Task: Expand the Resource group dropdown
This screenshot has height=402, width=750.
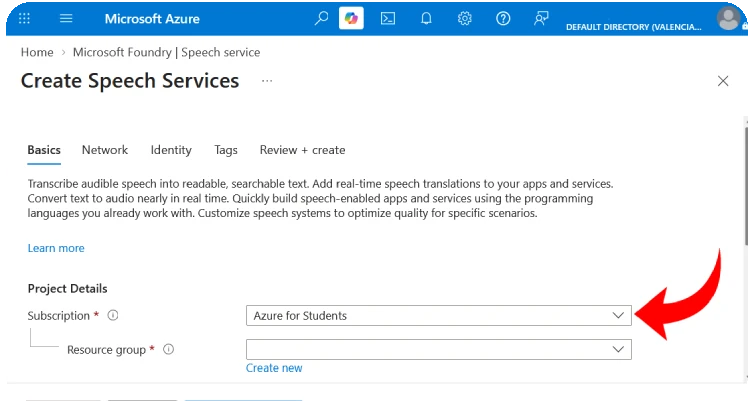Action: (439, 349)
